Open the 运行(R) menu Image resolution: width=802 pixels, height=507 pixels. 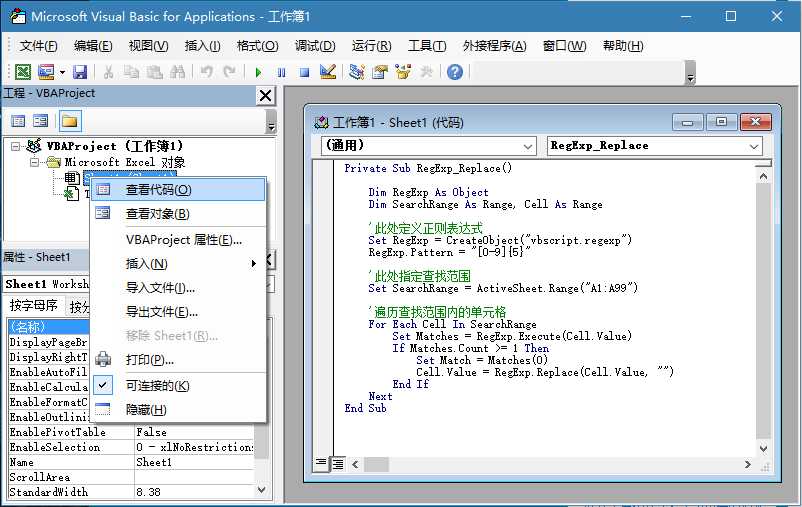point(371,46)
